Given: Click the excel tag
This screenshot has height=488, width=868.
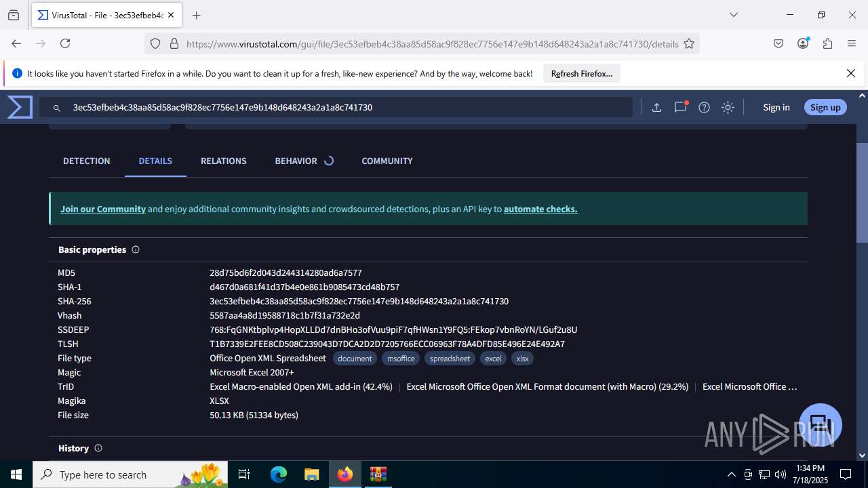Looking at the screenshot, I should click(x=493, y=358).
